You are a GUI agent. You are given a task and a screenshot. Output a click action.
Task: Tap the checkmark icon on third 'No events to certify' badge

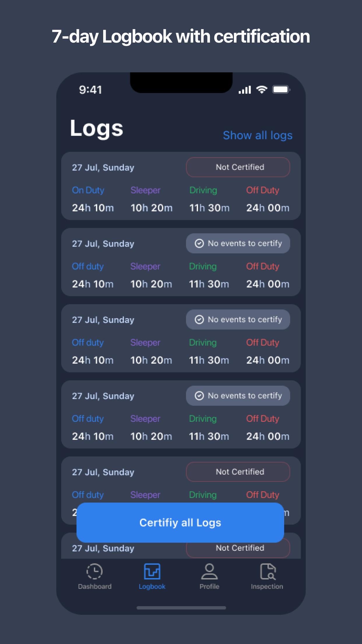click(x=199, y=395)
